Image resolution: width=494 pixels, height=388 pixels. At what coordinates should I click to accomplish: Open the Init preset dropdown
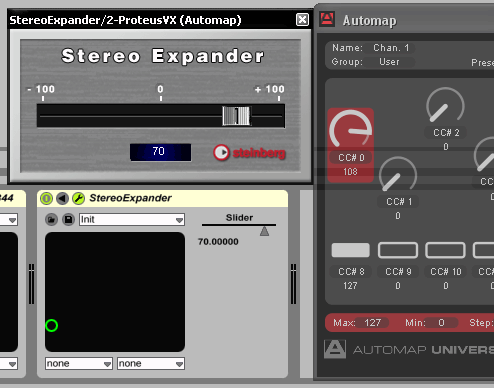(132, 220)
